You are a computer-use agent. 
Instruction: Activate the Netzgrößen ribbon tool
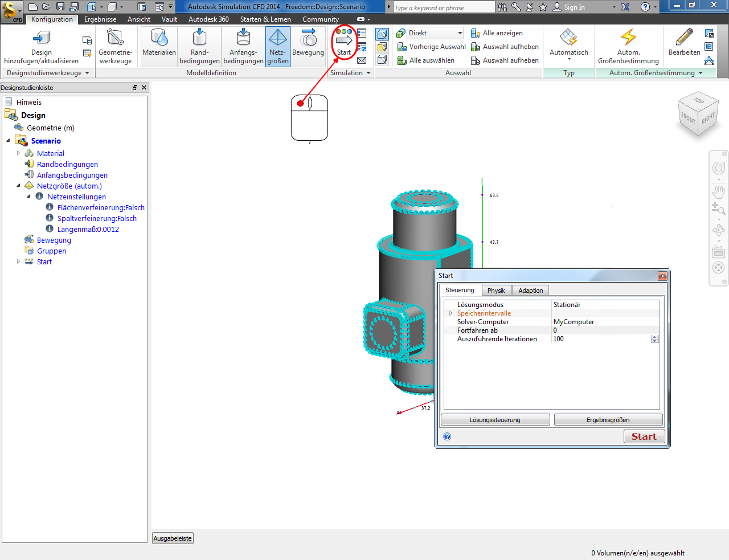(278, 46)
